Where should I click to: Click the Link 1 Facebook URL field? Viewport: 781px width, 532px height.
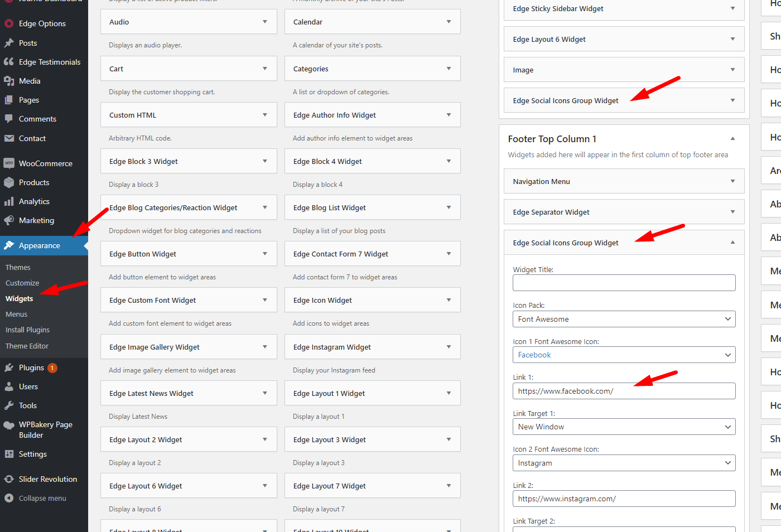(624, 391)
